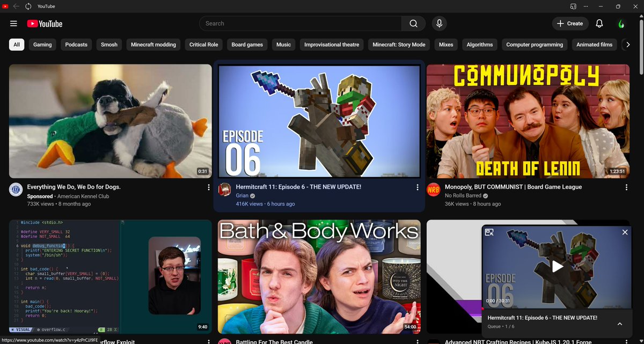
Task: Play the miniplayer video
Action: 558,266
